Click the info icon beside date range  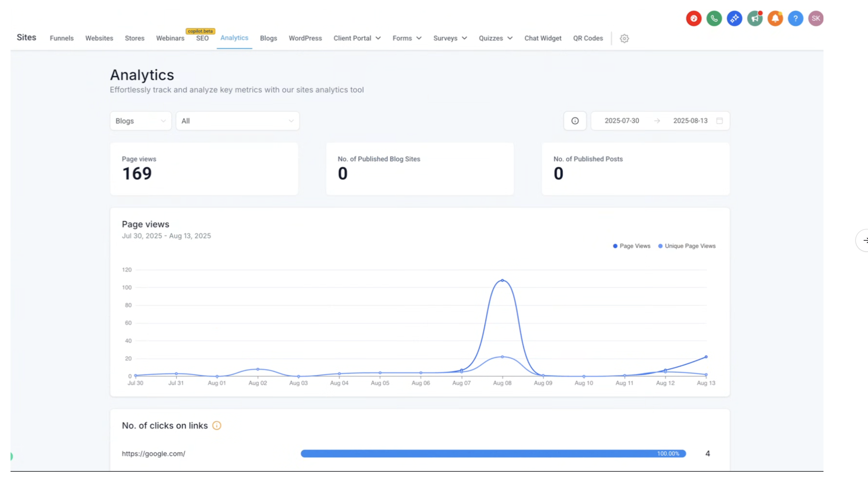pos(575,121)
